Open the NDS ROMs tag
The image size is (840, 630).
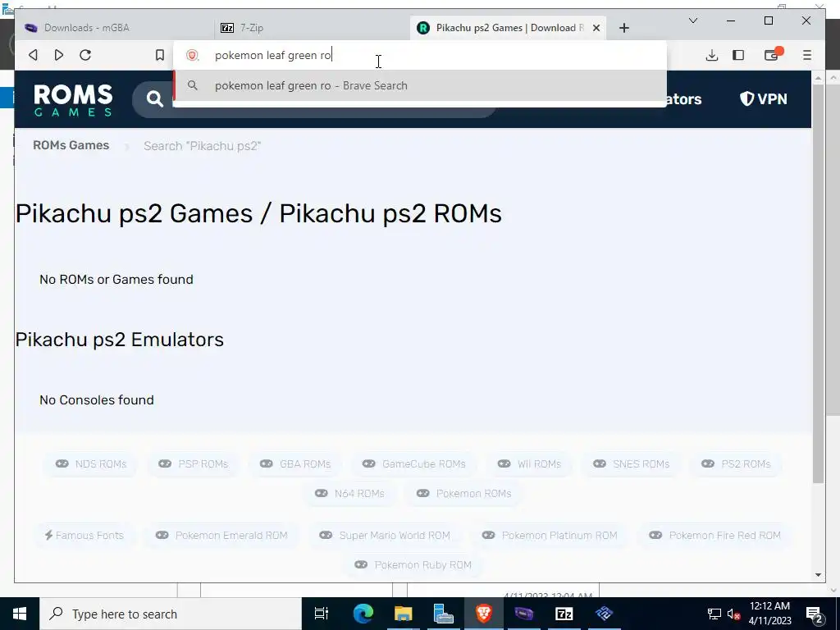pos(90,464)
